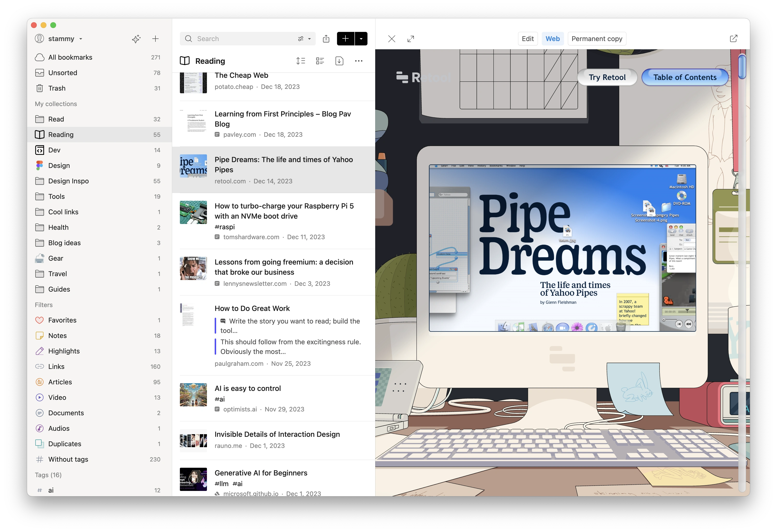Click the Retool logo in the web preview

[423, 77]
